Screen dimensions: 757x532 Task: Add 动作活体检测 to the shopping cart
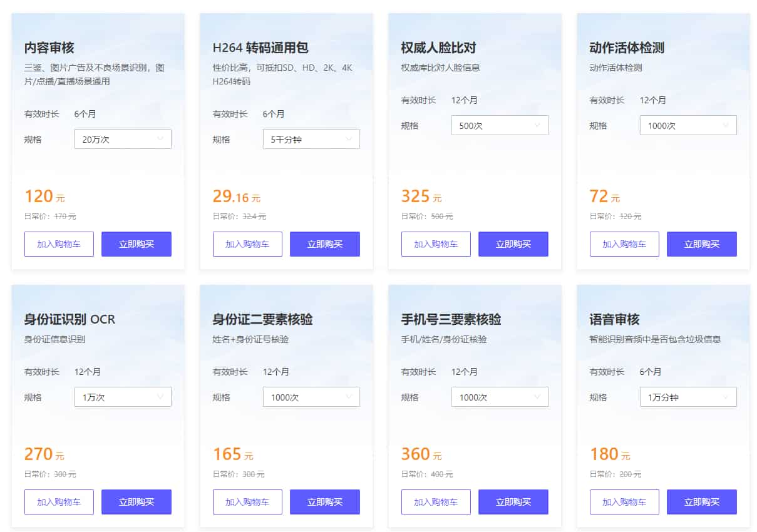(x=624, y=244)
